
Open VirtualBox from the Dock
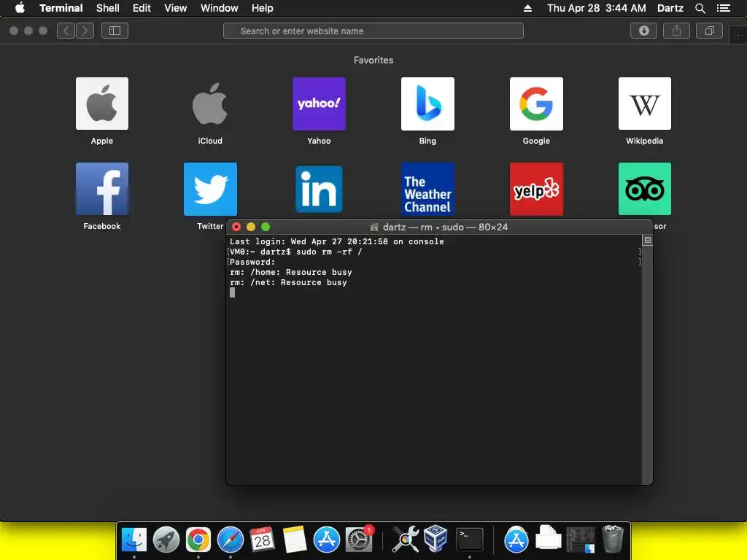tap(435, 539)
